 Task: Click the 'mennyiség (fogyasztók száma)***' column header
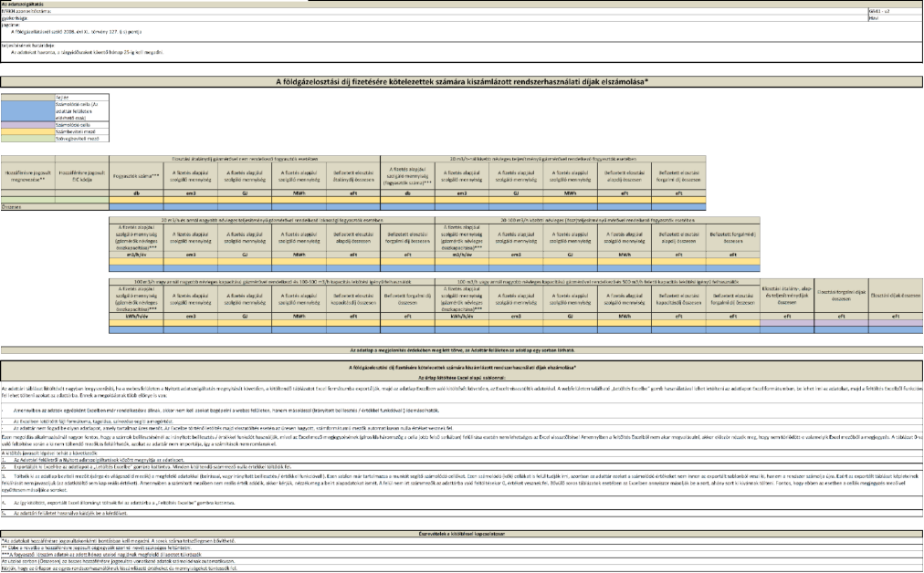tap(408, 176)
